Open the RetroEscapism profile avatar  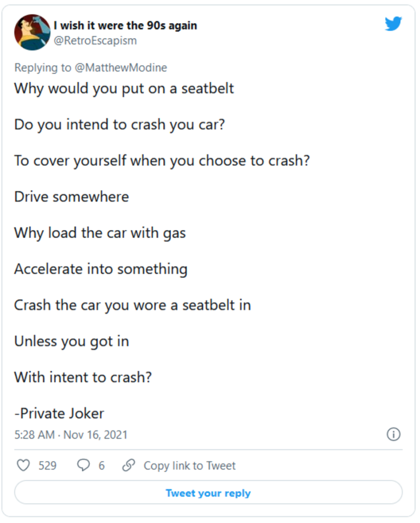pyautogui.click(x=32, y=32)
